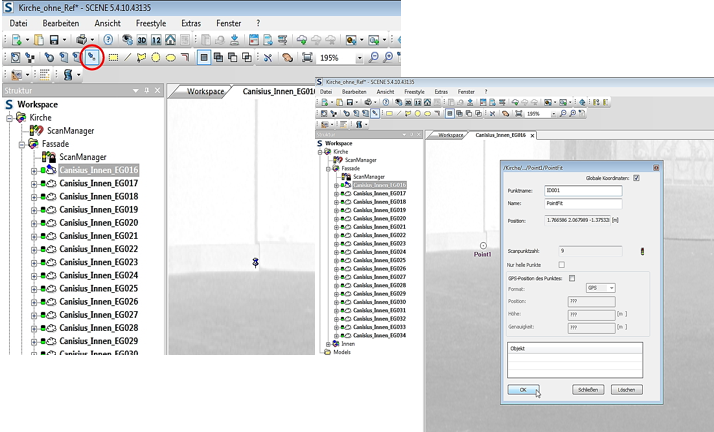Open the Bearbeiten menu in left window

pyautogui.click(x=61, y=23)
